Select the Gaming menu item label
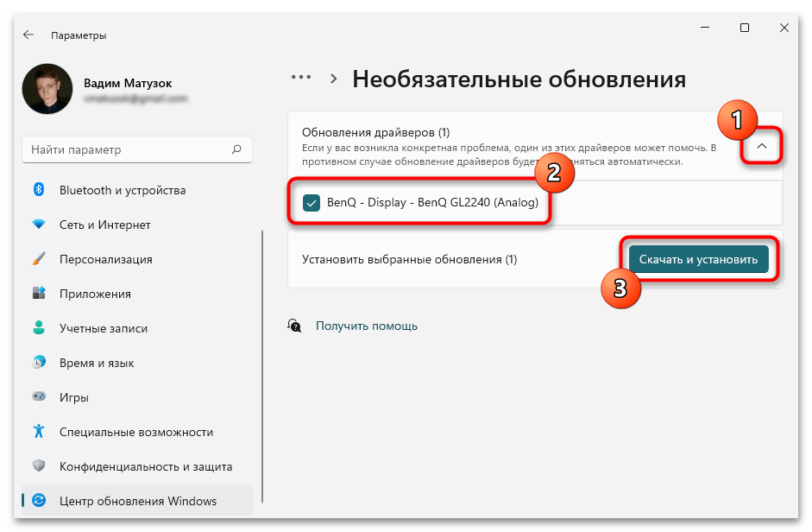 point(74,397)
